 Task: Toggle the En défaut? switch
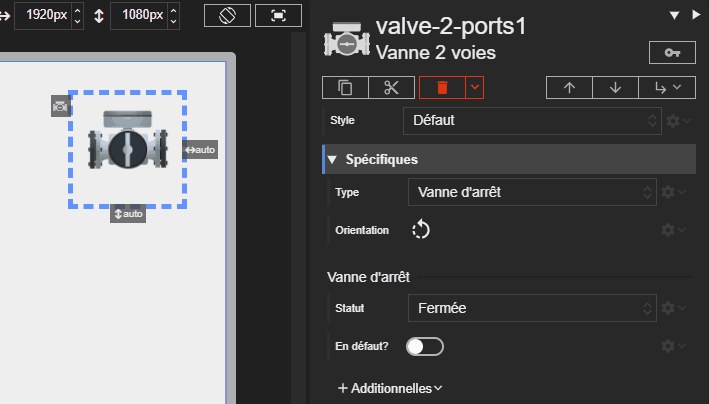tap(425, 346)
